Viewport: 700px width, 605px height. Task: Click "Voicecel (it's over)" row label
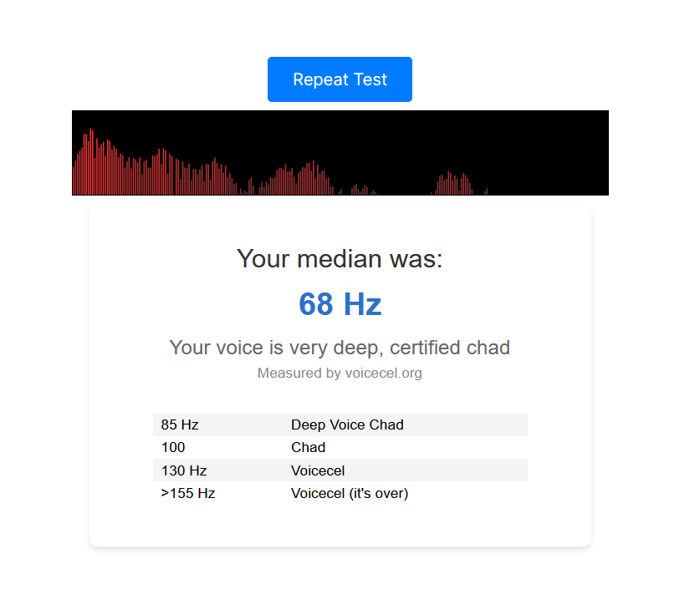pyautogui.click(x=350, y=494)
